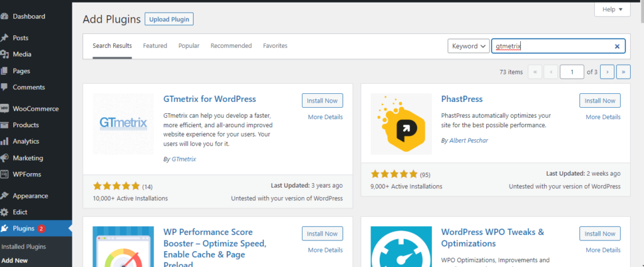Image resolution: width=644 pixels, height=267 pixels.
Task: Go to the first page of results
Action: (x=535, y=72)
